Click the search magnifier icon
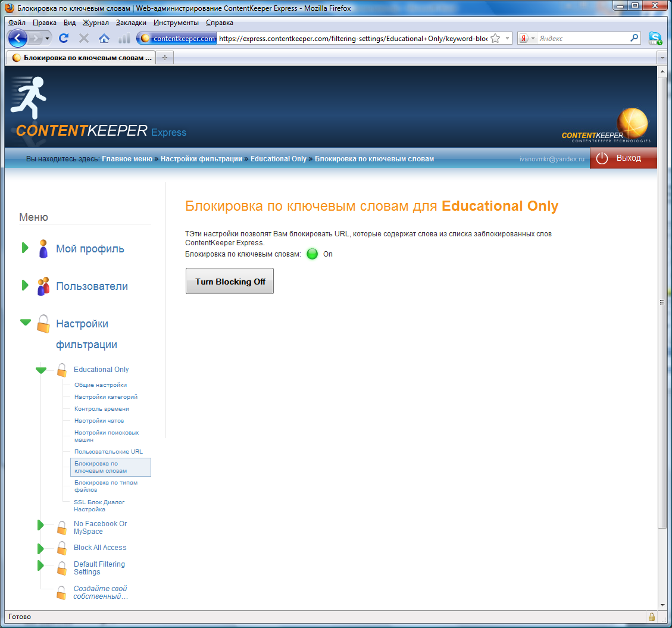672x628 pixels. click(x=635, y=38)
